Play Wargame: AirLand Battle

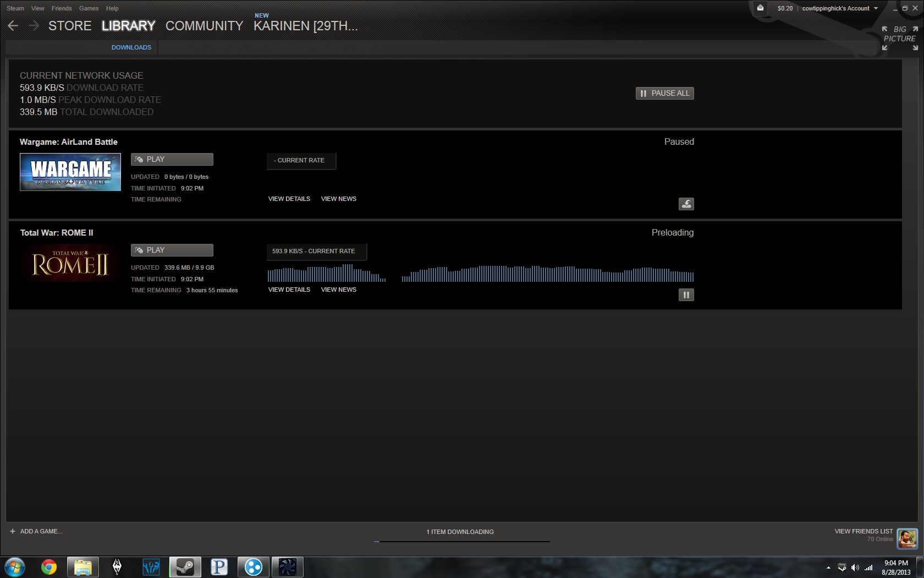pos(172,159)
